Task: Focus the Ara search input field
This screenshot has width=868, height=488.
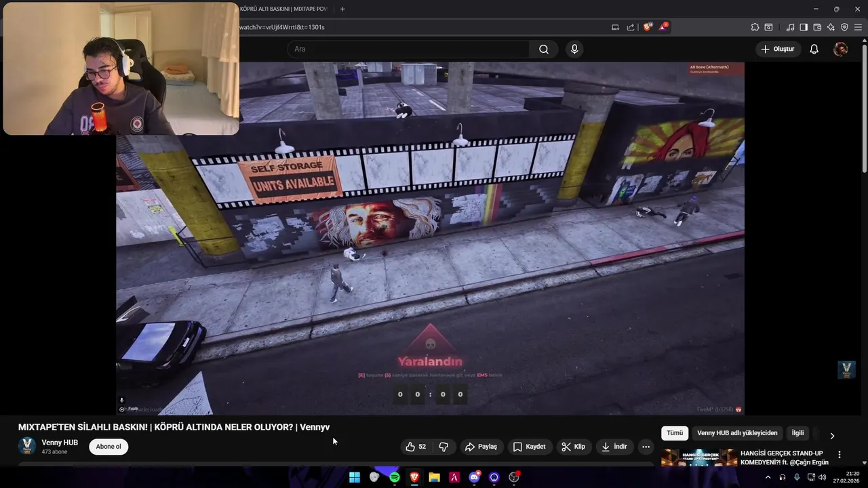Action: [408, 49]
